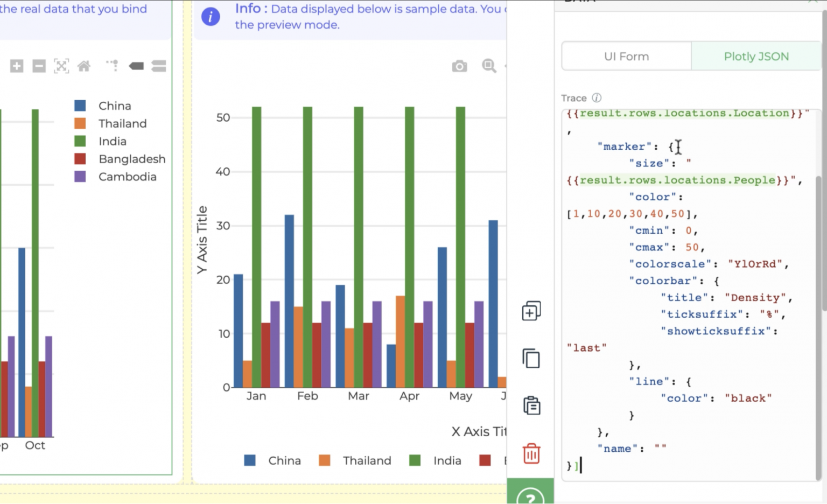Reset chart axes with the home icon

pos(84,65)
